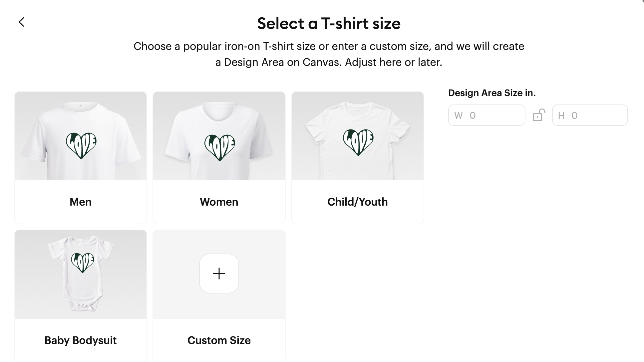Toggle the aspect ratio lock icon
The width and height of the screenshot is (644, 362).
click(x=538, y=115)
